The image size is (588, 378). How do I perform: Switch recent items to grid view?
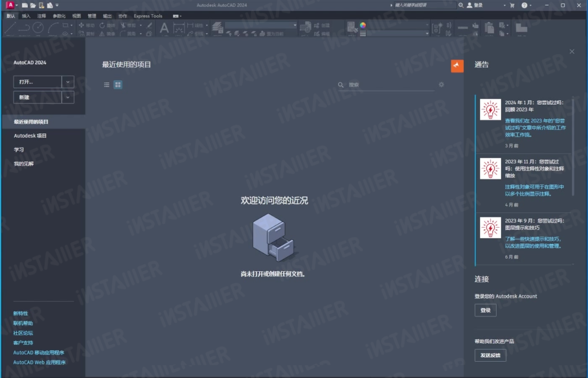118,85
